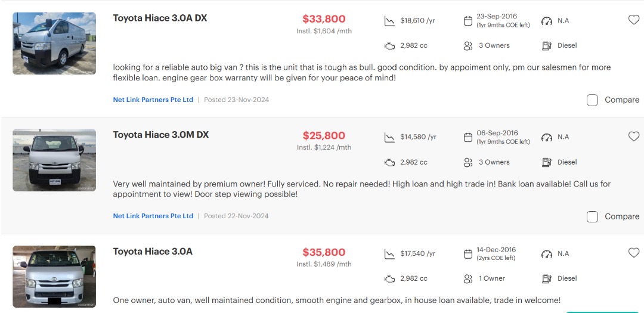The width and height of the screenshot is (644, 313).
Task: Click owners icon beside 1 Owner
Action: (468, 278)
